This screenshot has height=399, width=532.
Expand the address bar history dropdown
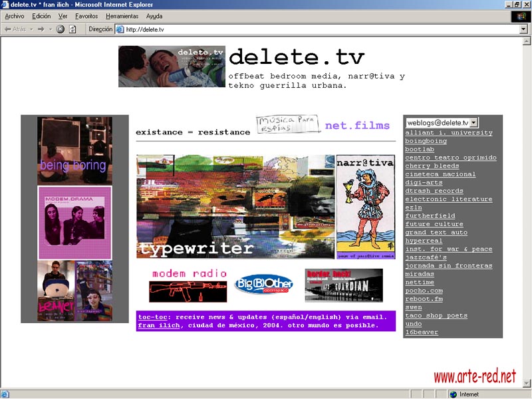pos(523,29)
